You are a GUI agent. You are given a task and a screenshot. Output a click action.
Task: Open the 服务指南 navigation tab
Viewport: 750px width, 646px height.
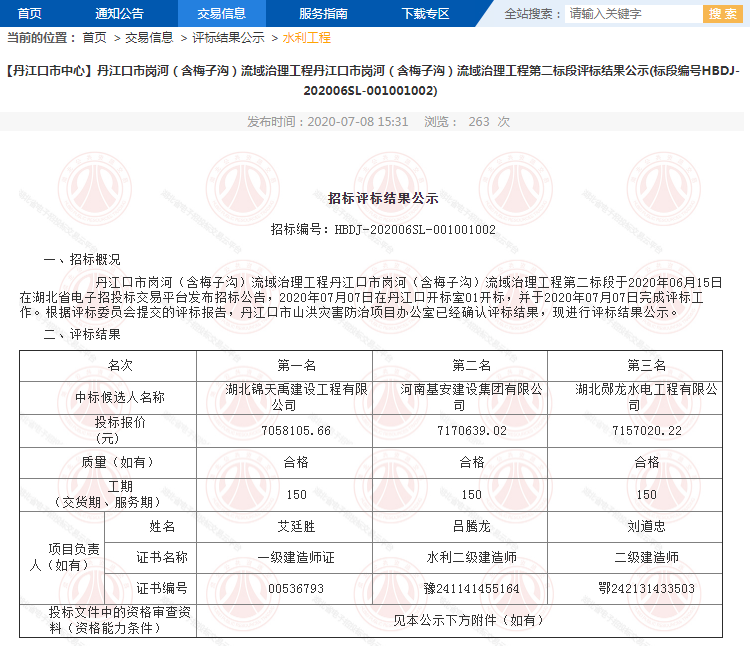coord(323,13)
